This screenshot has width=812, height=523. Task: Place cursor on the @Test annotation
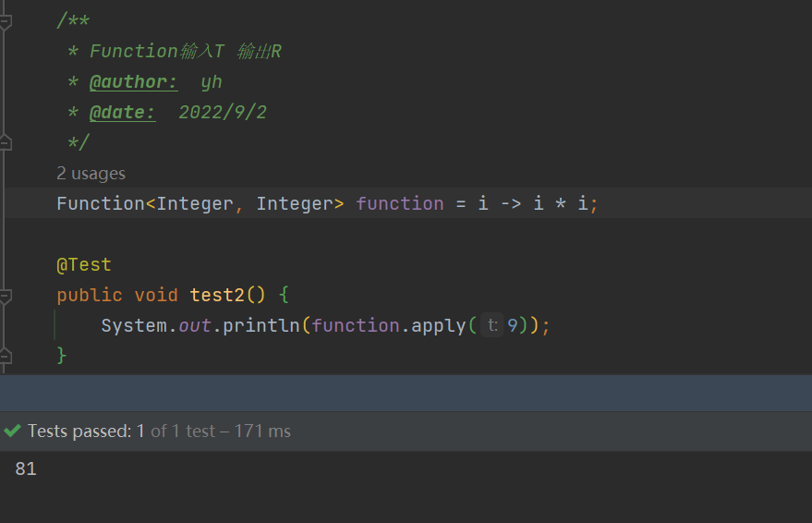tap(84, 265)
